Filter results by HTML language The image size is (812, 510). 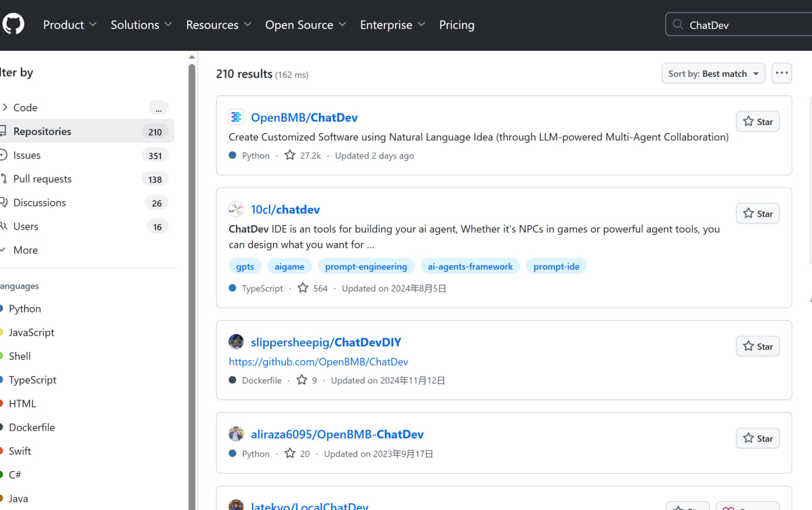coord(22,403)
